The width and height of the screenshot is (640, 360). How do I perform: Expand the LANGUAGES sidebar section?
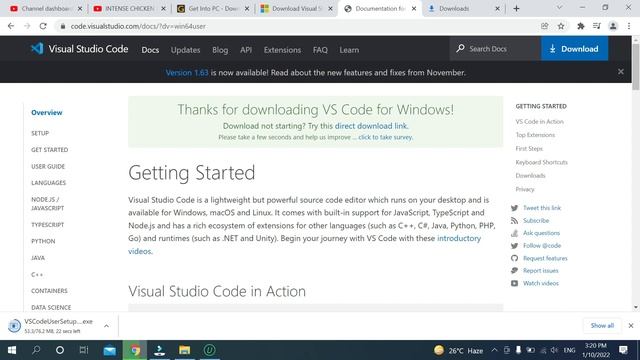click(x=49, y=183)
